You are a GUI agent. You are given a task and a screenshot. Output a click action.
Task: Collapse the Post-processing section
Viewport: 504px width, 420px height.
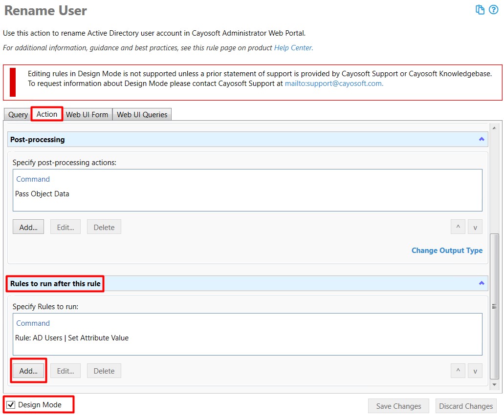pyautogui.click(x=482, y=139)
